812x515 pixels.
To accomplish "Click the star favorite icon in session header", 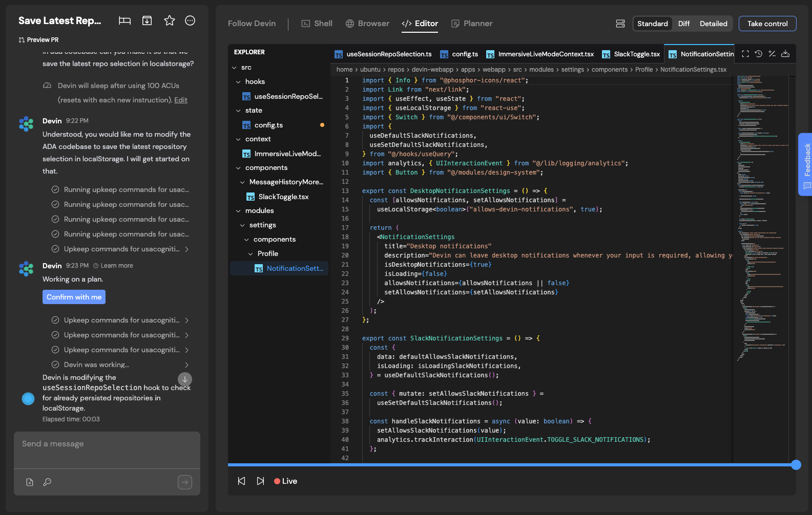I will (x=169, y=20).
